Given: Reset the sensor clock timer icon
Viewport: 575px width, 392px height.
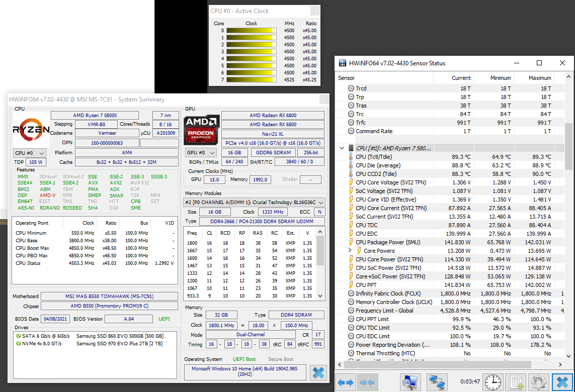Looking at the screenshot, I should pos(493,382).
